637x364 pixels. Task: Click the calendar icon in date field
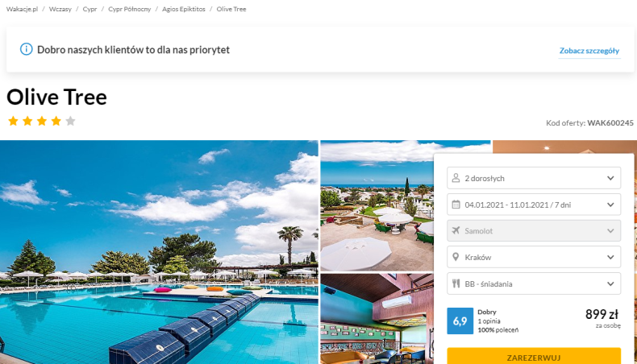click(x=456, y=205)
